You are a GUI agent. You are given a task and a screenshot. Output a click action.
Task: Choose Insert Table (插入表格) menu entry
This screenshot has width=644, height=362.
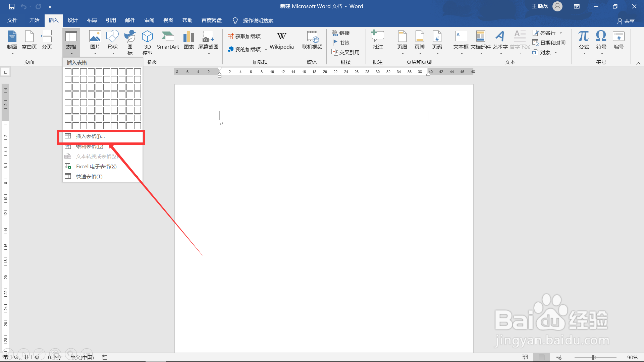point(90,136)
